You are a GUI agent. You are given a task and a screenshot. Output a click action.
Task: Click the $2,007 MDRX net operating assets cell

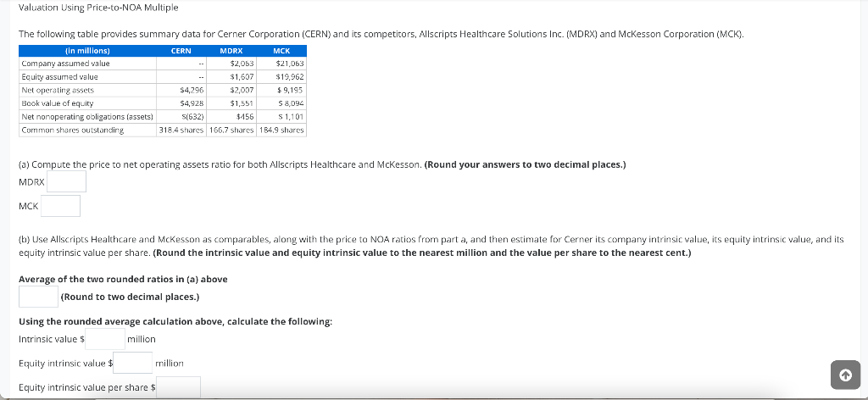click(x=231, y=90)
